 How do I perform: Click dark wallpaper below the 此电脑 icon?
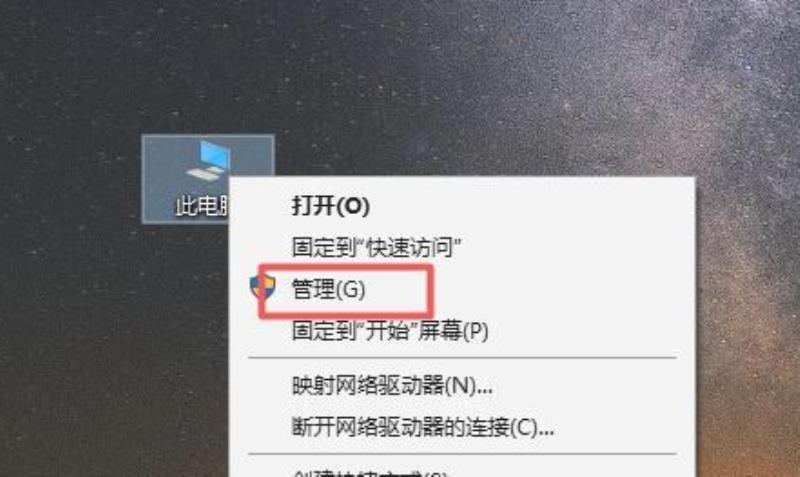[x=184, y=332]
